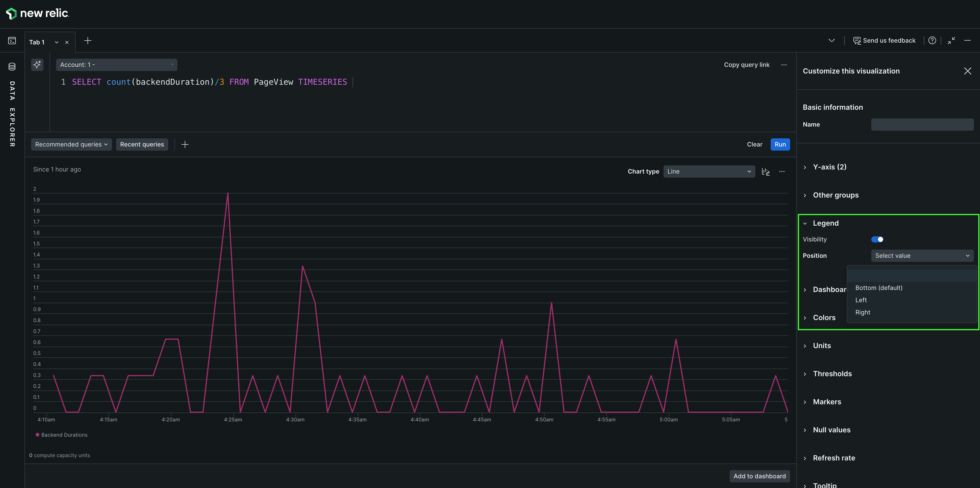Click the collapse view arrows icon

point(951,41)
